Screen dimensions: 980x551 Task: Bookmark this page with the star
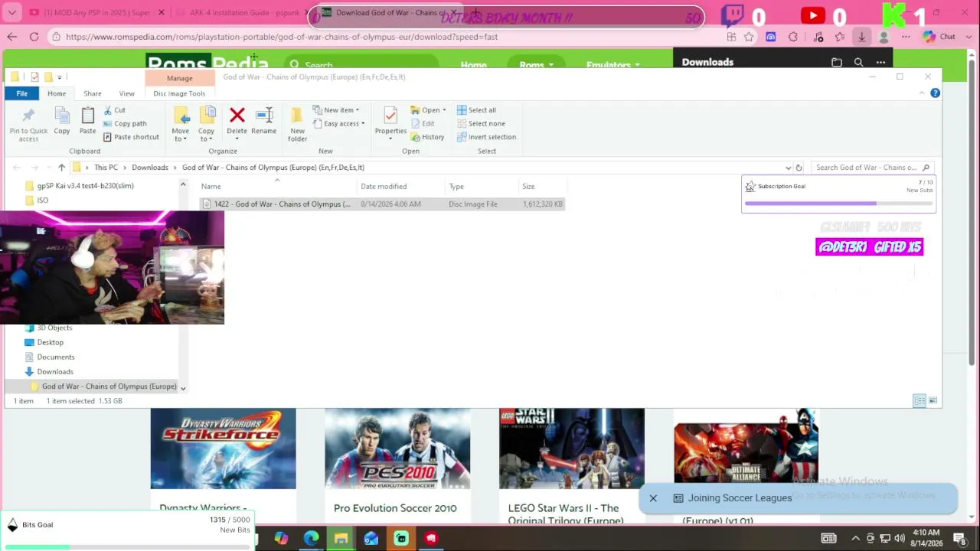coord(749,37)
